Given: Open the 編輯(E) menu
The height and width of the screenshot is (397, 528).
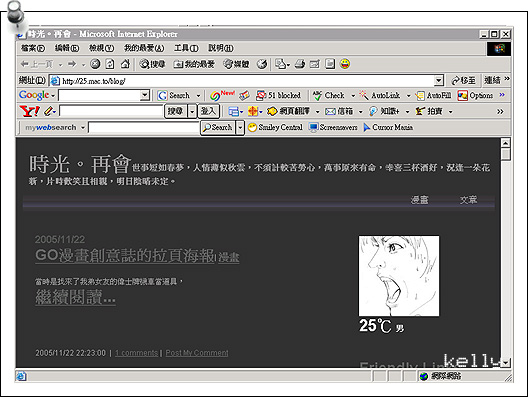Looking at the screenshot, I should tap(67, 48).
